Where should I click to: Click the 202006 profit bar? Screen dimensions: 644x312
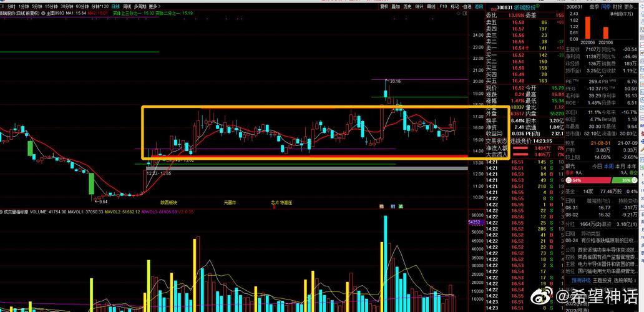[587, 28]
